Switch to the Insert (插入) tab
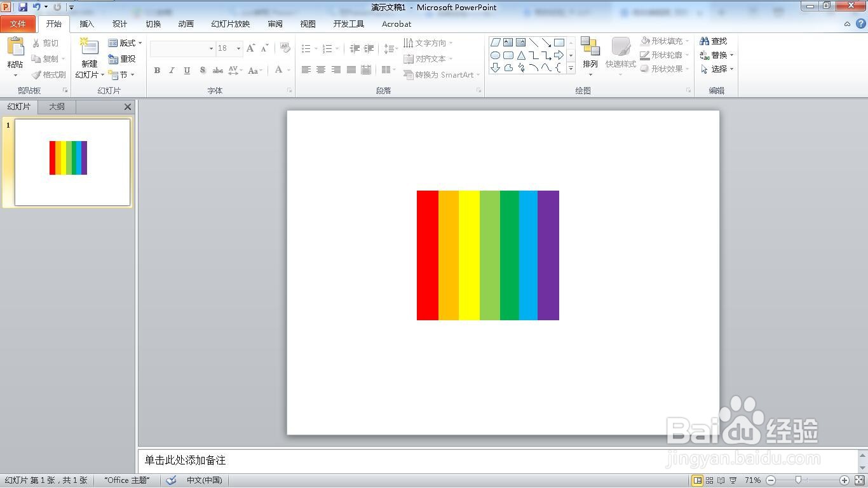 pyautogui.click(x=86, y=24)
